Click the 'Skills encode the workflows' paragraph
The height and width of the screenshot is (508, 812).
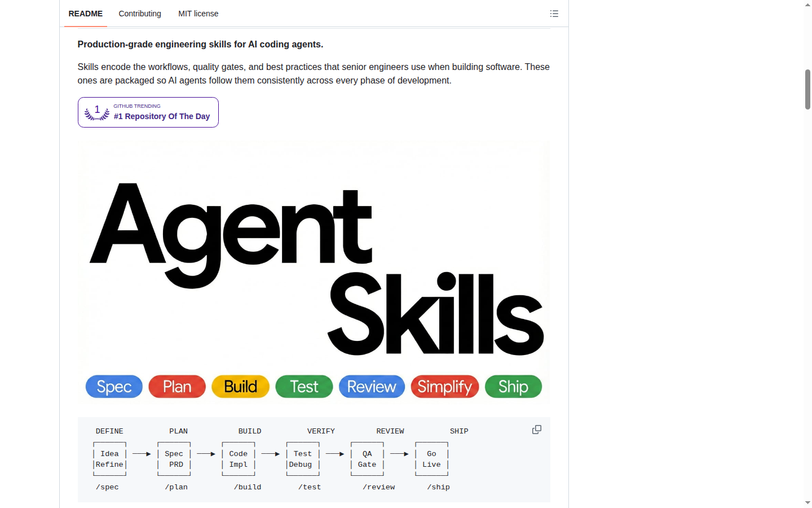314,73
